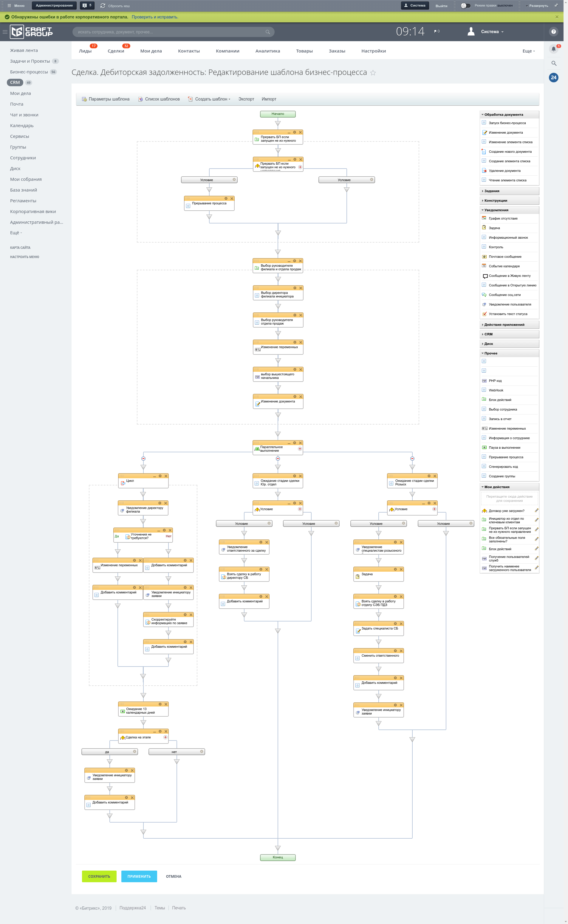The height and width of the screenshot is (924, 568).
Task: Open settings gear of 'Цикл' block
Action: point(160,476)
